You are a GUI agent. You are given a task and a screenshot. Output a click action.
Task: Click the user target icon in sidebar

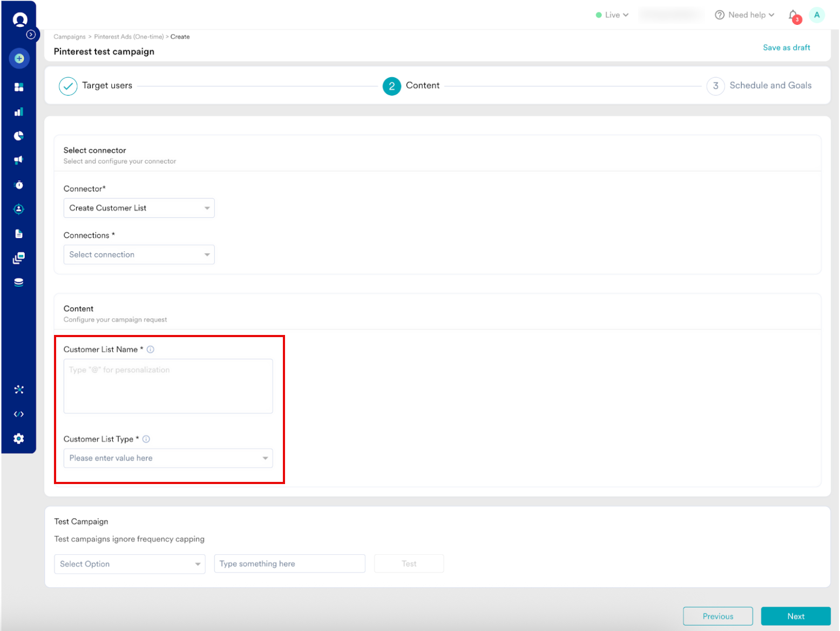pos(19,209)
